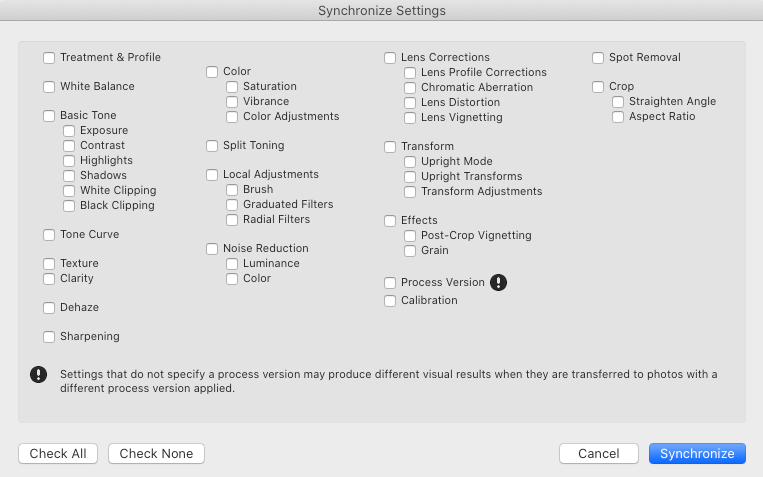Toggle the Exposure checkbox

(x=69, y=131)
